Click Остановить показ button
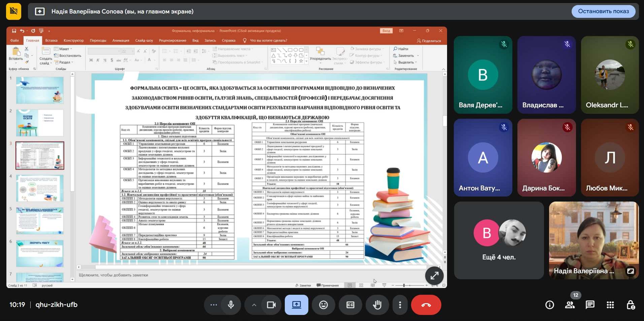This screenshot has width=644, height=321. point(603,11)
